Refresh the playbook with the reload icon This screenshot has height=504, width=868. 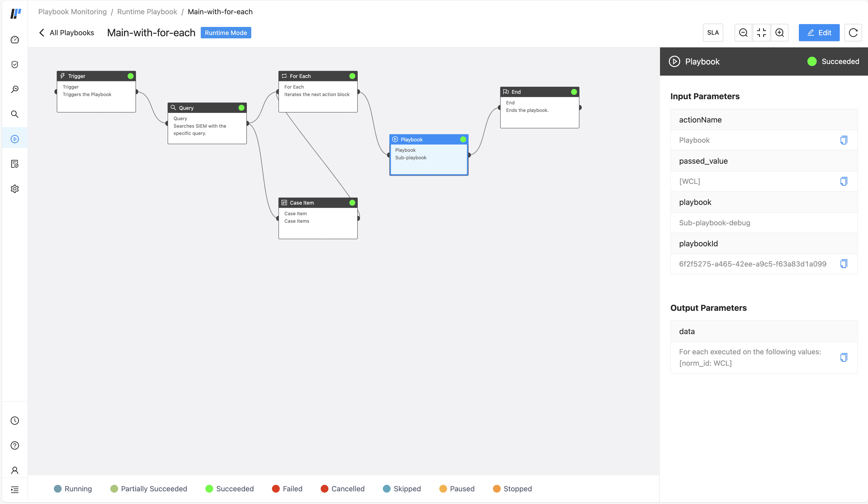point(853,33)
